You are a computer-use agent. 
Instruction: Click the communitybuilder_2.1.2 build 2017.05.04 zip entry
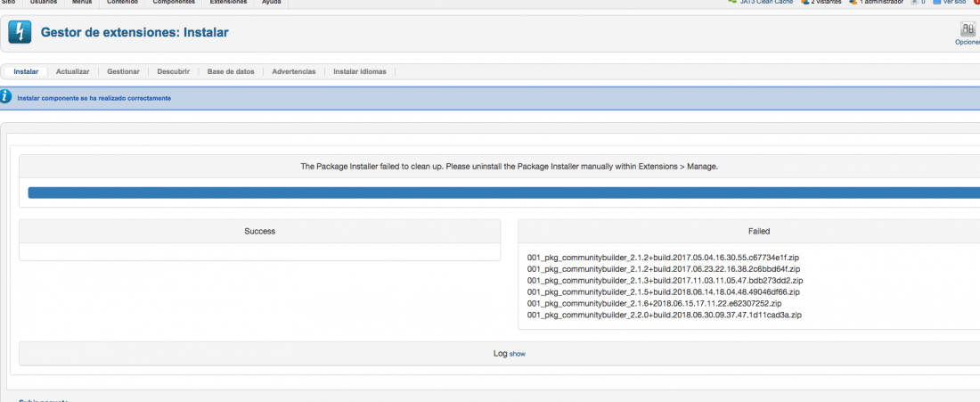pos(663,258)
